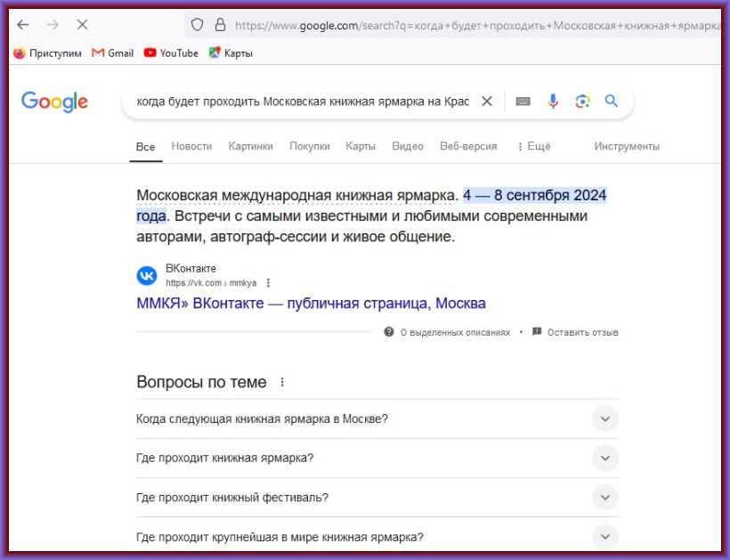Start voice search with the microphone
Image resolution: width=730 pixels, height=560 pixels.
(553, 101)
